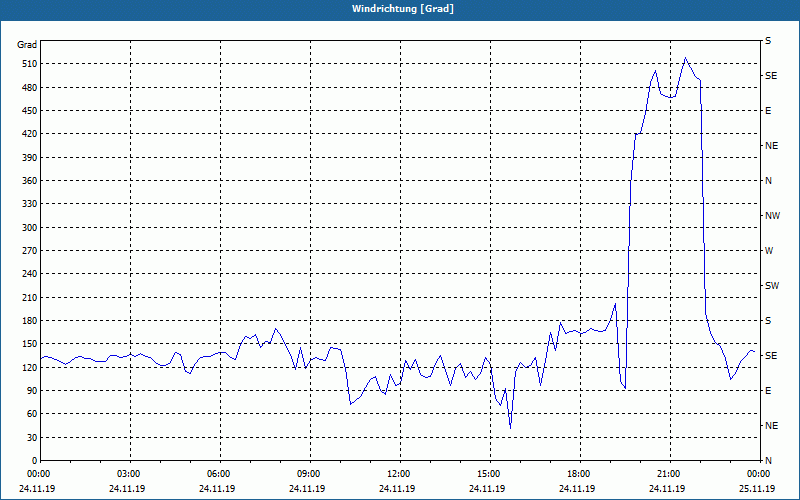Click the 00:00 label above date 25.11.19
The height and width of the screenshot is (500, 800).
click(x=759, y=473)
